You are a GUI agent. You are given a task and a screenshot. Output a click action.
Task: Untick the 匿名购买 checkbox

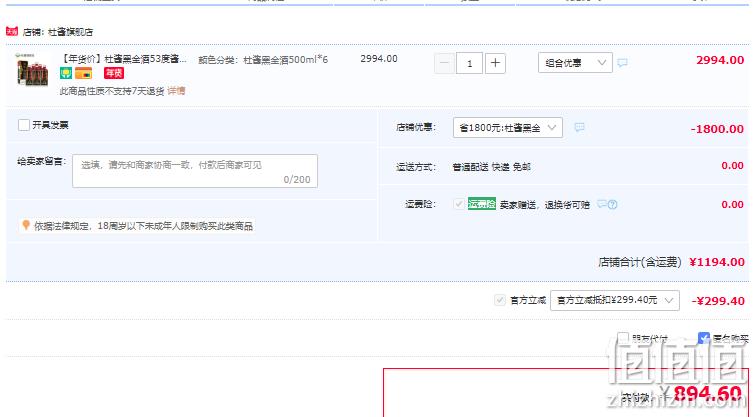[x=704, y=337]
